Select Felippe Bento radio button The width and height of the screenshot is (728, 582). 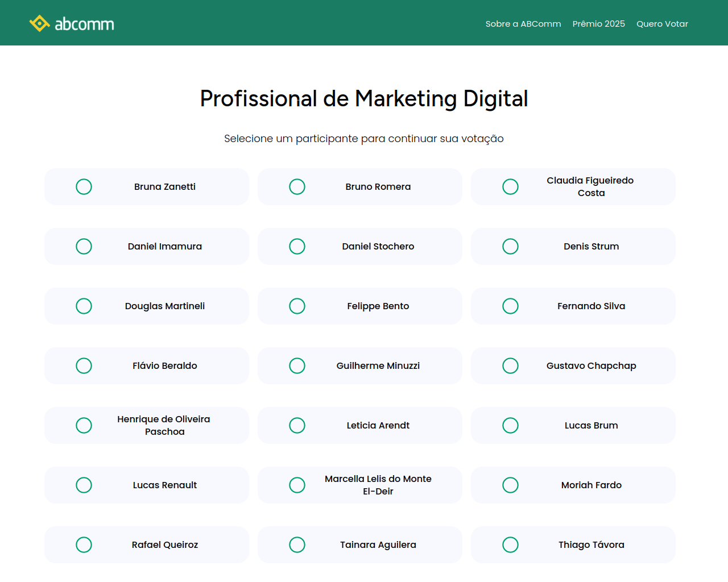(297, 306)
